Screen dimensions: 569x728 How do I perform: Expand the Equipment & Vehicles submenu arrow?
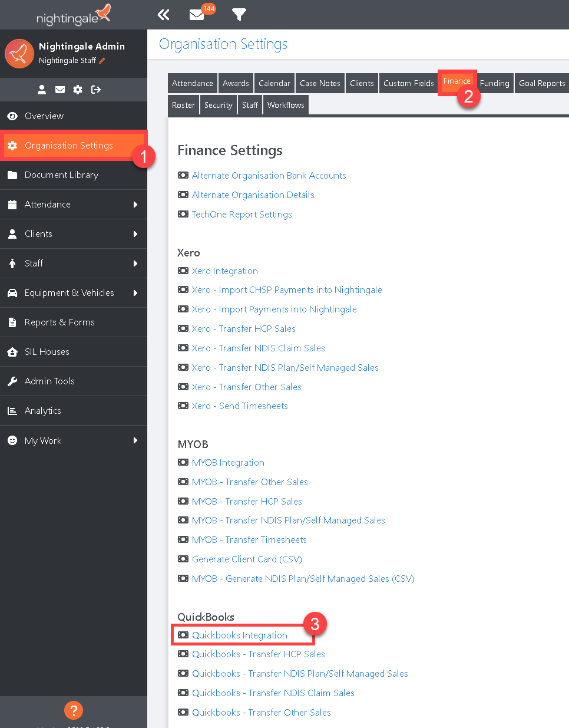135,293
